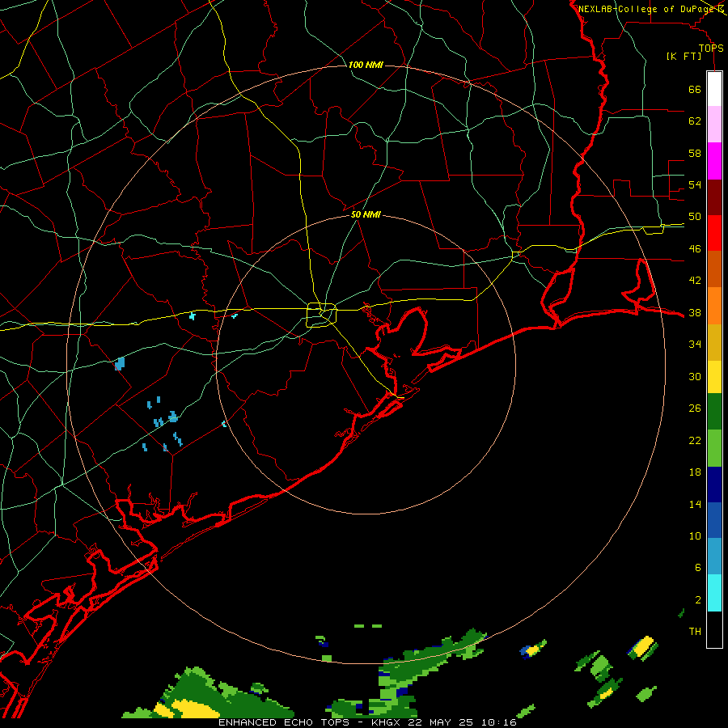Click the "34" legend value

[x=695, y=345]
